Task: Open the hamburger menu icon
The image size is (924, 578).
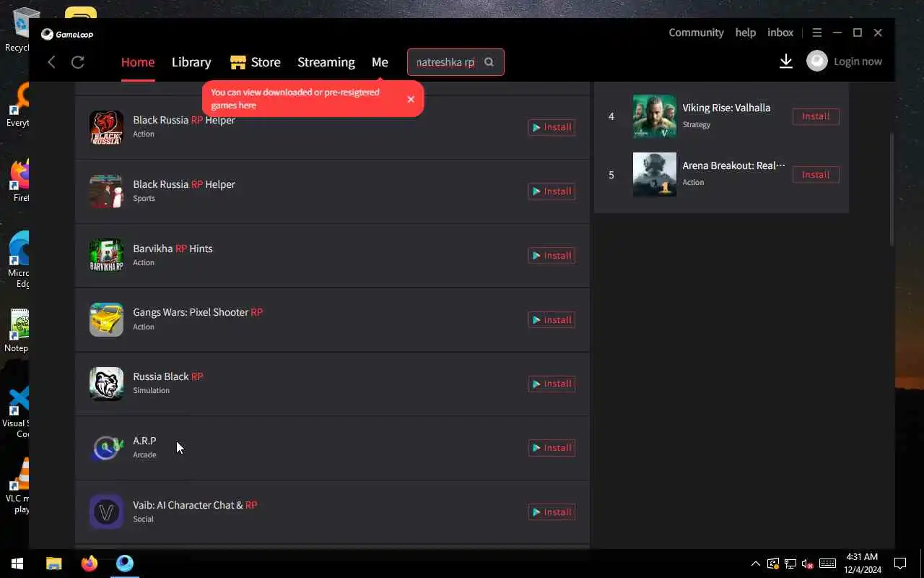Action: pyautogui.click(x=817, y=33)
